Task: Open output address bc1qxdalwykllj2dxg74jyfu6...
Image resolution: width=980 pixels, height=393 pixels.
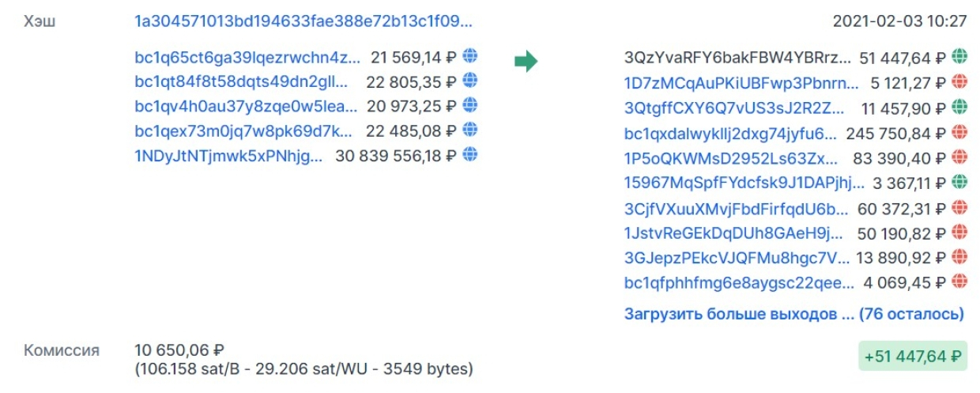Action: click(x=730, y=134)
